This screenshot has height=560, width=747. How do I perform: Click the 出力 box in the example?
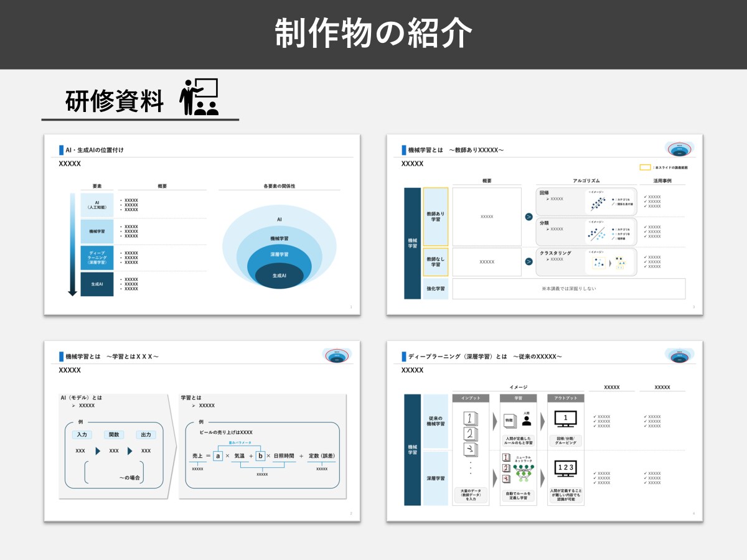[x=146, y=435]
